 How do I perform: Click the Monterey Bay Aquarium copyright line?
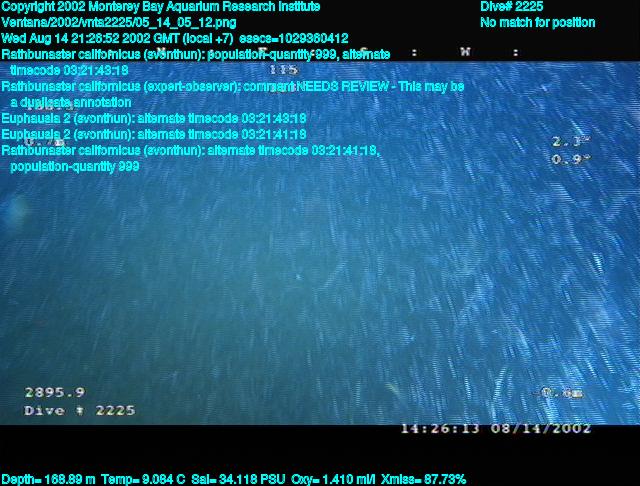[161, 7]
